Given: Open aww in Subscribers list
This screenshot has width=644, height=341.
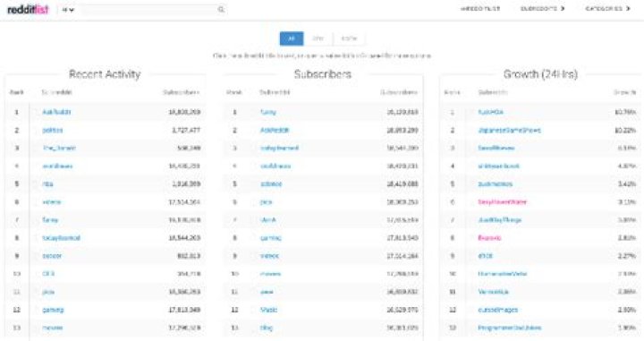Looking at the screenshot, I should pos(267,292).
